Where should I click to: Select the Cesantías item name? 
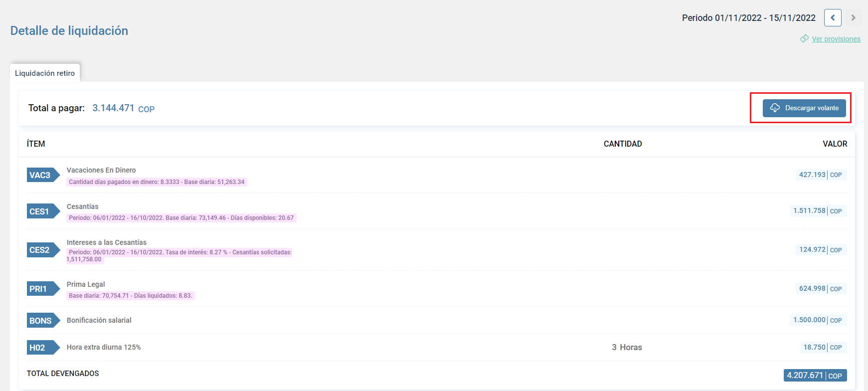(x=82, y=206)
